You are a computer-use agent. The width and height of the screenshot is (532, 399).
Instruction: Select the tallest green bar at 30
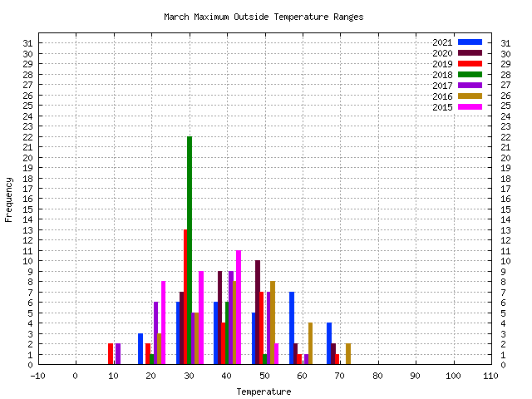click(190, 249)
